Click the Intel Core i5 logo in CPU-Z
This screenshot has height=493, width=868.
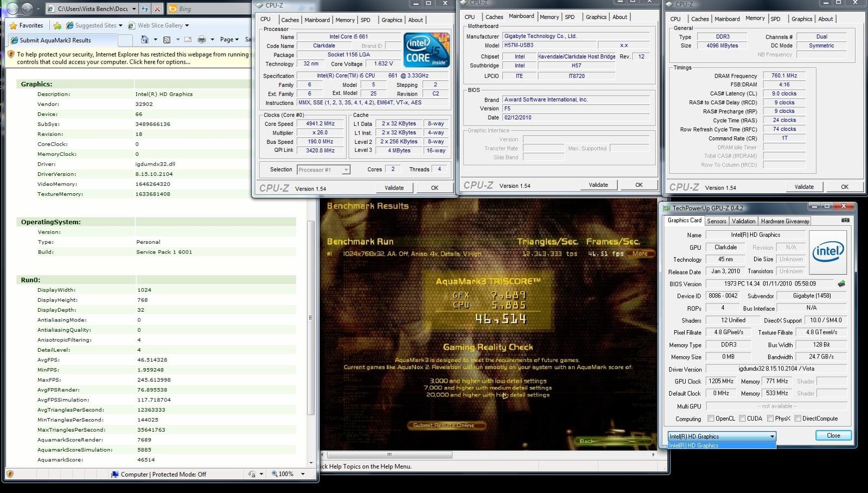point(426,50)
